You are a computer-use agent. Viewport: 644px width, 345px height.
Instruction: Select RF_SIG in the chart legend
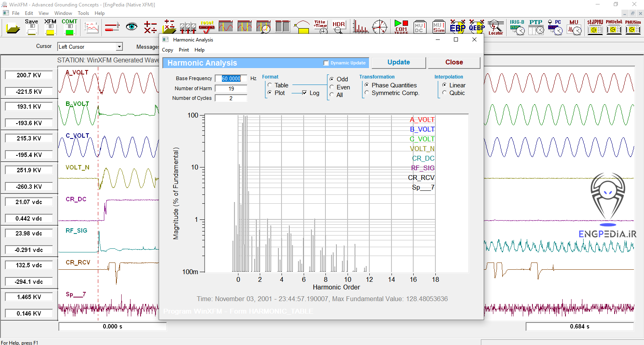point(423,168)
